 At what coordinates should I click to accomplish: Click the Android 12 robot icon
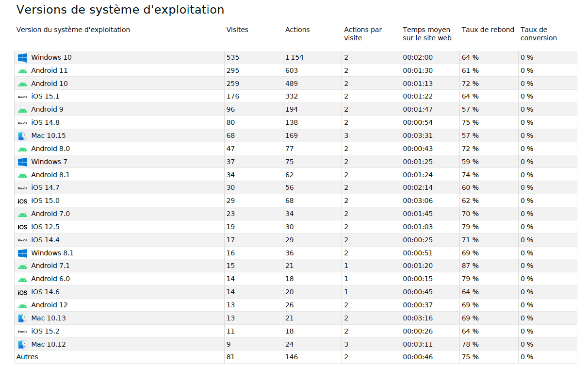click(22, 305)
